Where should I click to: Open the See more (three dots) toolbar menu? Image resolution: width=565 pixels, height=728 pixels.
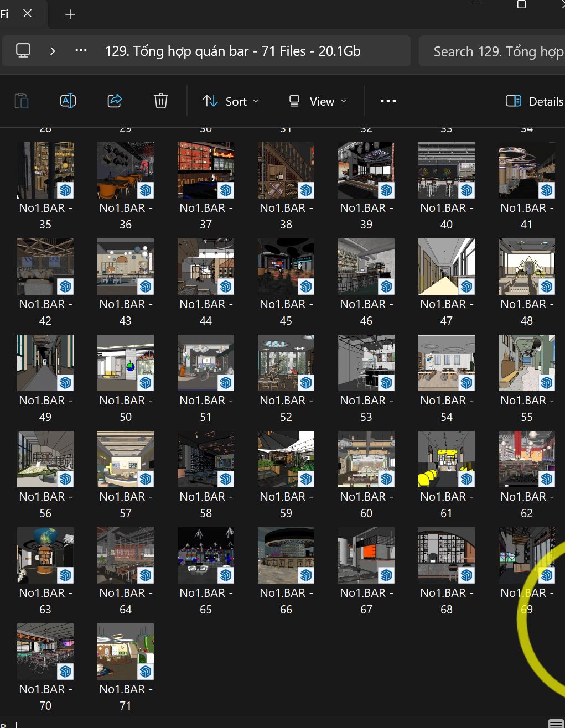(388, 101)
